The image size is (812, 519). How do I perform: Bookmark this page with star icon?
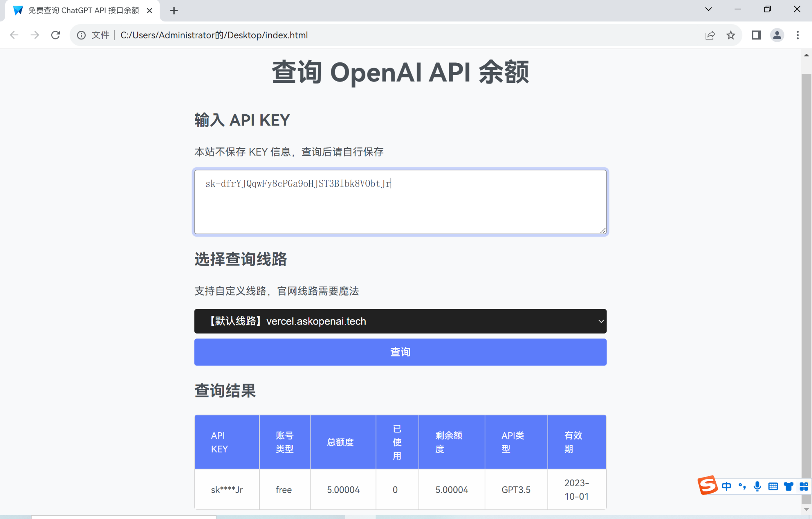[x=731, y=35]
